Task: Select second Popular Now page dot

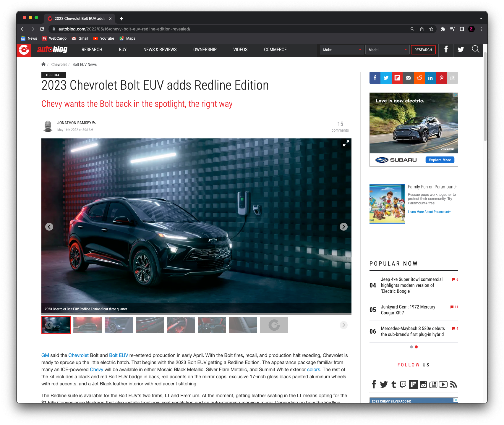Action: coord(416,347)
